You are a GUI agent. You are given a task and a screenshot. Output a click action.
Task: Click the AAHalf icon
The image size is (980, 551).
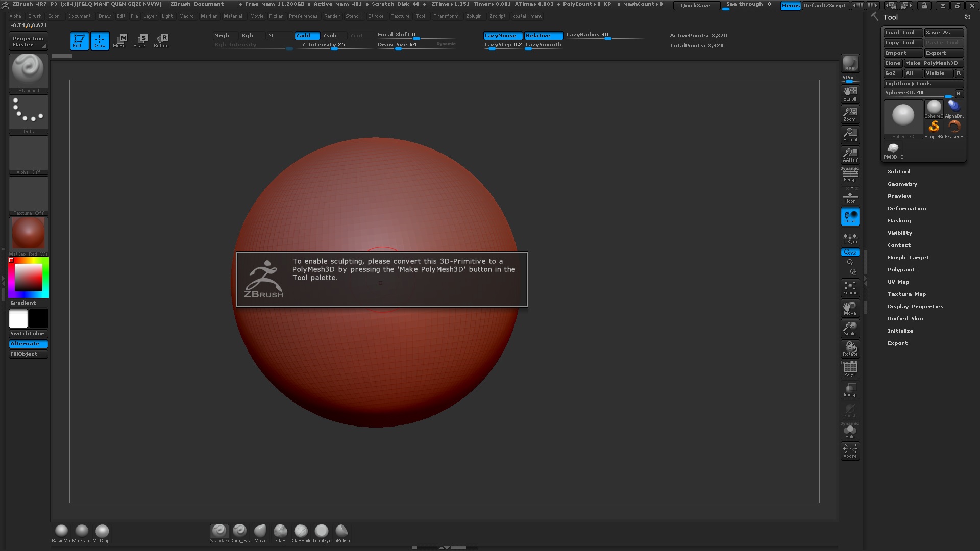pos(850,155)
